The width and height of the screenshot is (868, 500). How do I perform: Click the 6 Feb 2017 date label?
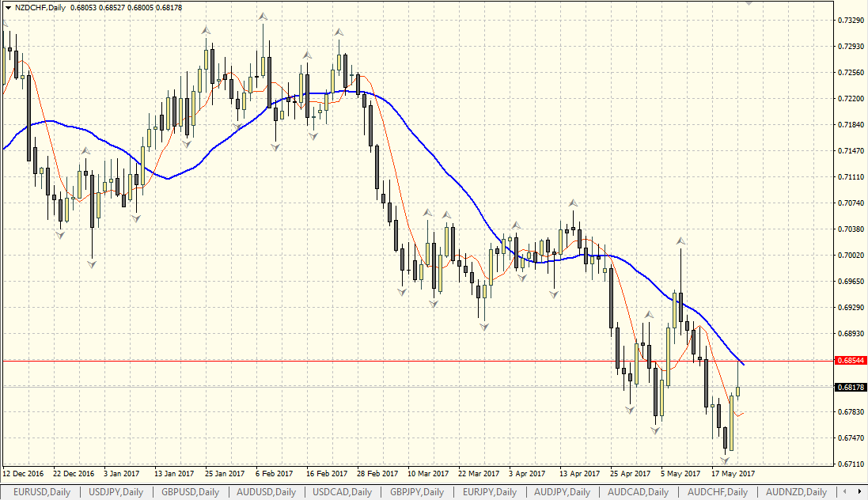coord(274,474)
